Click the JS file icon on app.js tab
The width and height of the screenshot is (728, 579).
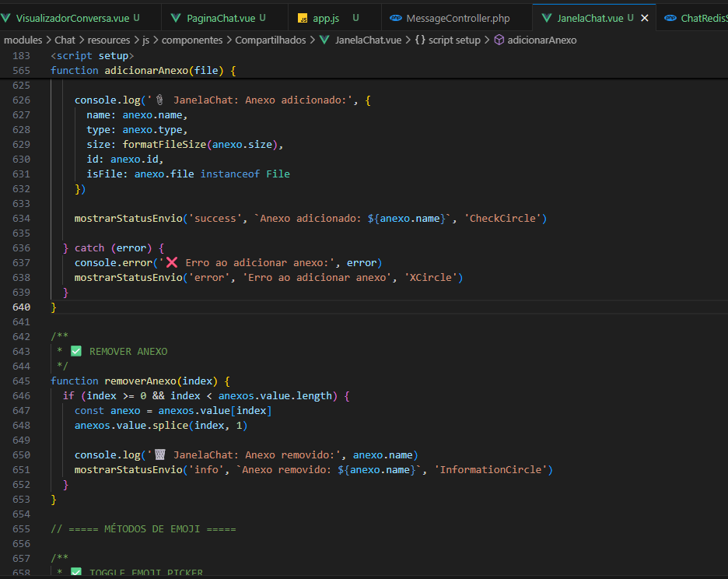[x=303, y=18]
